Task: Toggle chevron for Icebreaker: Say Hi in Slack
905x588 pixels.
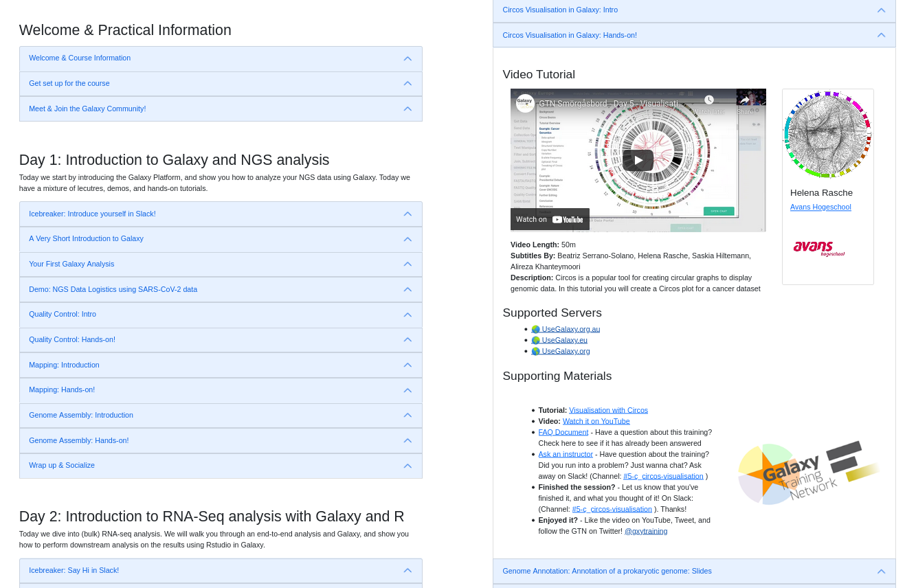Action: pyautogui.click(x=407, y=571)
